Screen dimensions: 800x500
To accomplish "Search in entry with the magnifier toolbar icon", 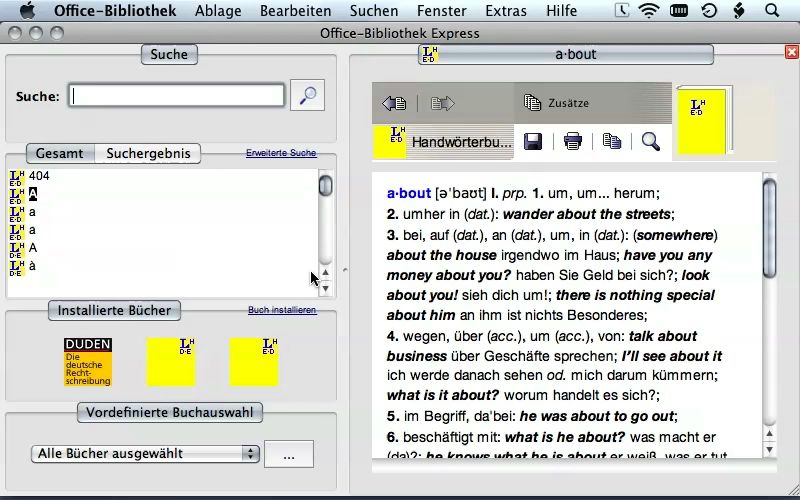I will click(x=651, y=141).
